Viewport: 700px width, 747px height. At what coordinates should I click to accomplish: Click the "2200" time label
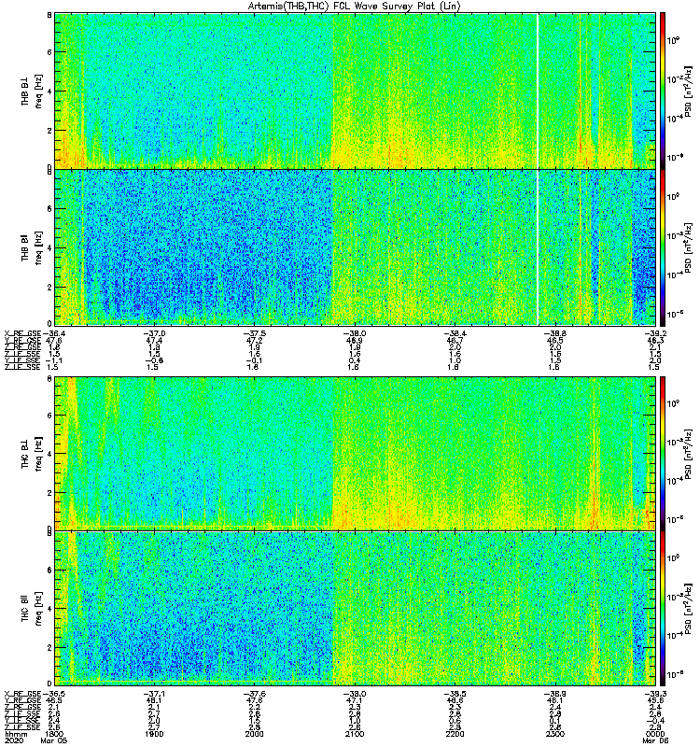click(x=455, y=734)
